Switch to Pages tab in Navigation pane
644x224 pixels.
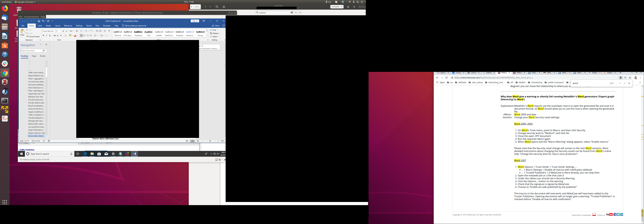pyautogui.click(x=34, y=56)
